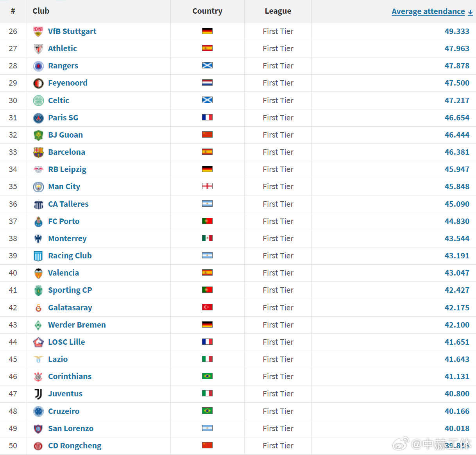Click the Paris SG club crest icon
476x455 pixels.
click(38, 118)
